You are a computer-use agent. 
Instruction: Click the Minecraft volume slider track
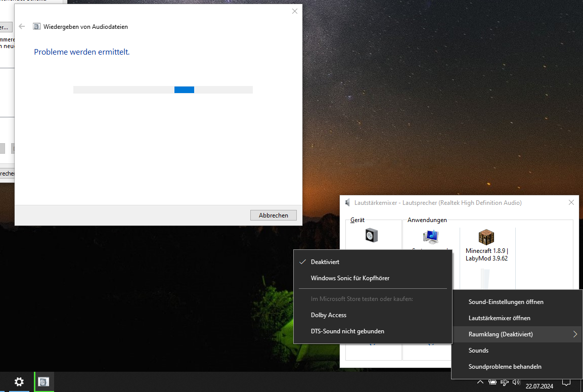[x=485, y=279]
